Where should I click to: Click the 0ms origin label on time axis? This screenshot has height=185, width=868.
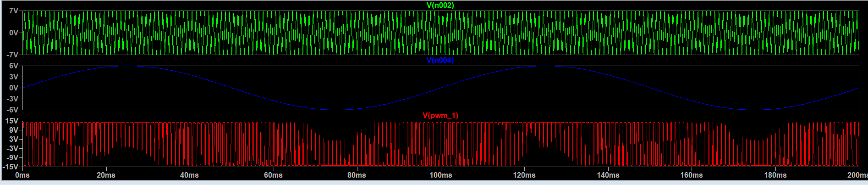click(22, 175)
